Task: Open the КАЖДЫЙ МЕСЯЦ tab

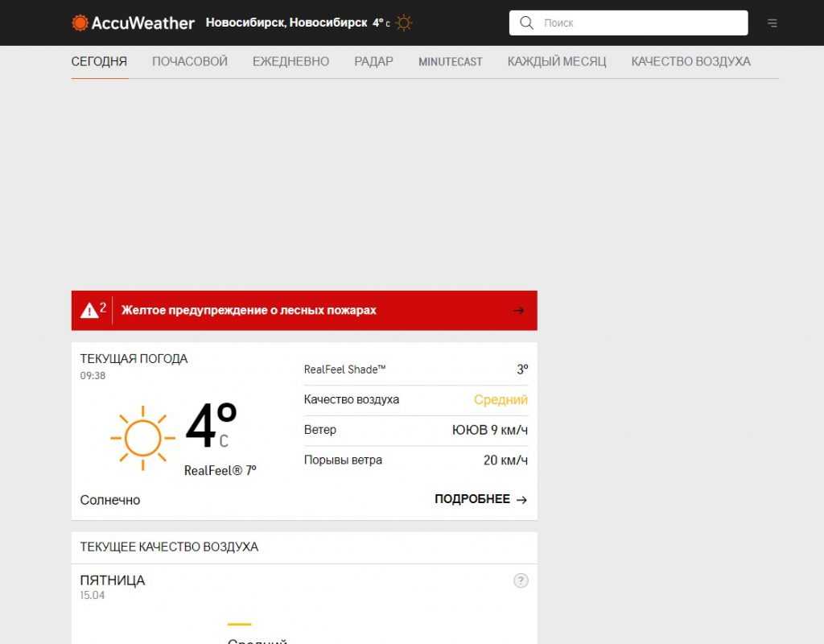Action: (x=556, y=62)
